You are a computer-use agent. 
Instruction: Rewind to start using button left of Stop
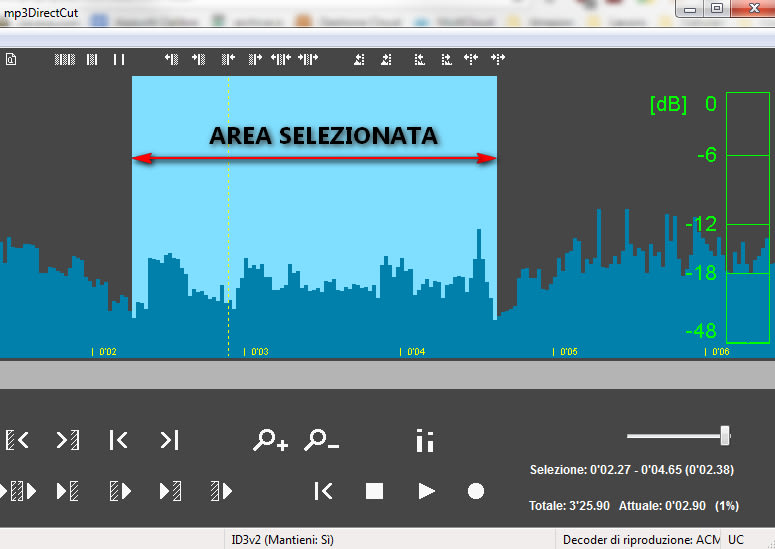coord(324,491)
